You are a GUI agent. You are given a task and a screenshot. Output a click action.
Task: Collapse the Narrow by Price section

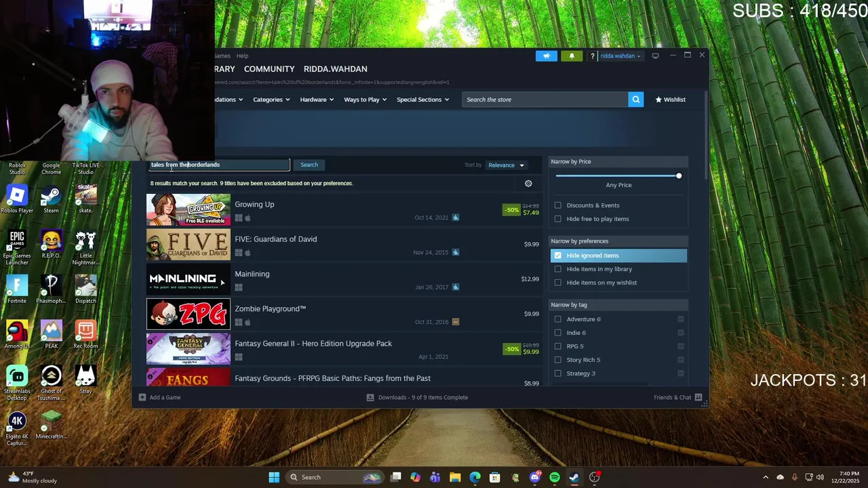coord(618,161)
